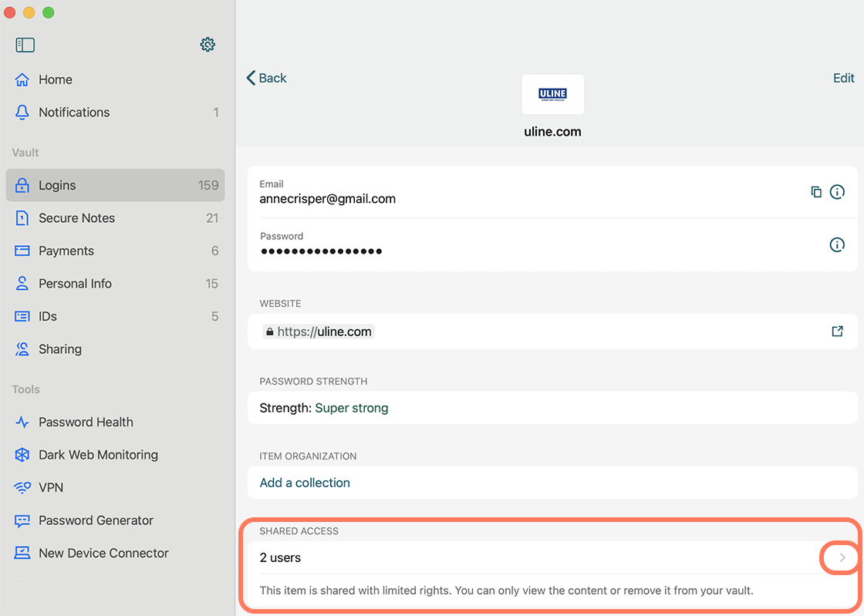Toggle the sidebar visibility
This screenshot has width=864, height=616.
[x=25, y=44]
